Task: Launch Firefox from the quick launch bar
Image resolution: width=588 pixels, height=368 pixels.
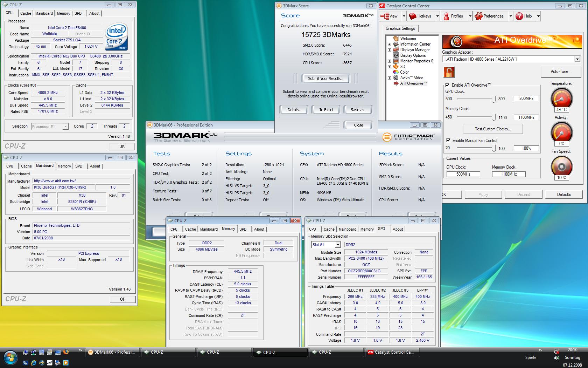Action: click(65, 352)
